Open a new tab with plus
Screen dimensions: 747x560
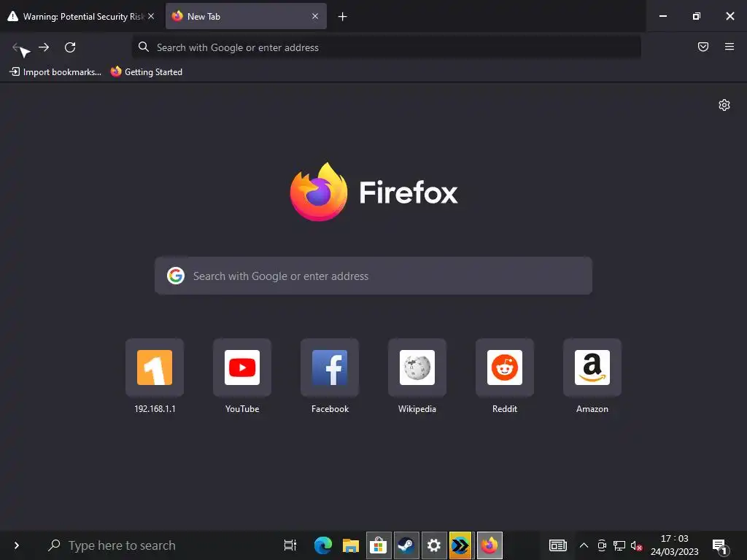click(342, 17)
